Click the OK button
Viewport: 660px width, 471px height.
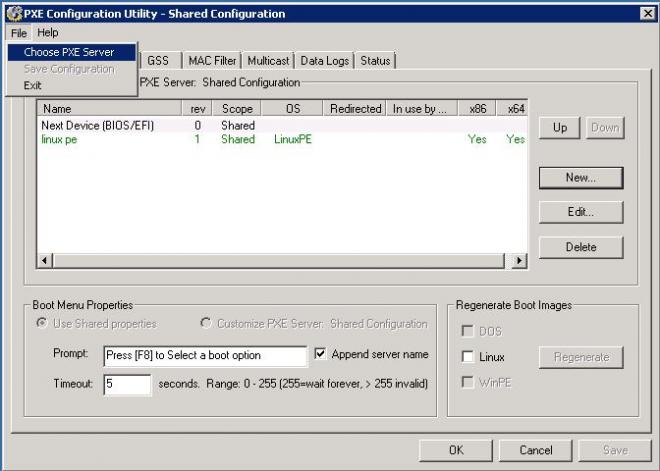click(456, 450)
